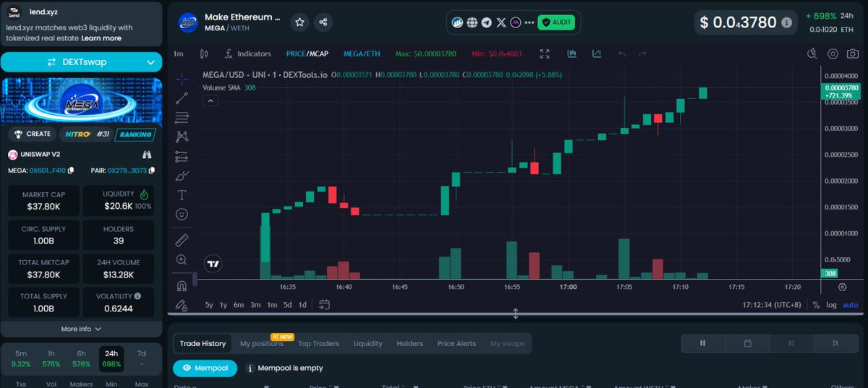Switch to Top Traders tab
Viewport: 868px width, 388px height.
point(318,344)
